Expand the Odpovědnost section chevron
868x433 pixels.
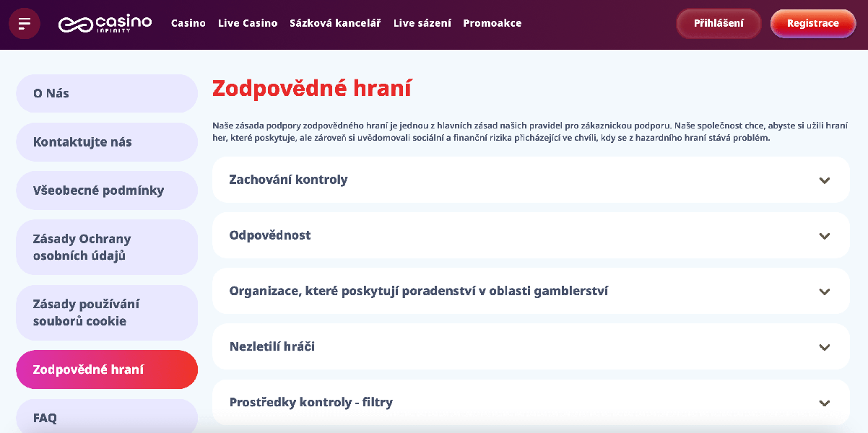[x=824, y=236]
